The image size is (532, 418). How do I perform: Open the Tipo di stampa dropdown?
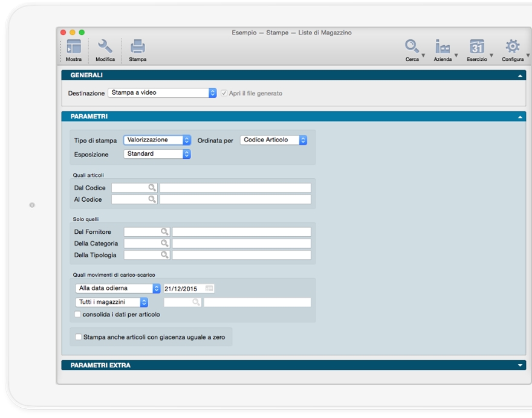(x=157, y=140)
